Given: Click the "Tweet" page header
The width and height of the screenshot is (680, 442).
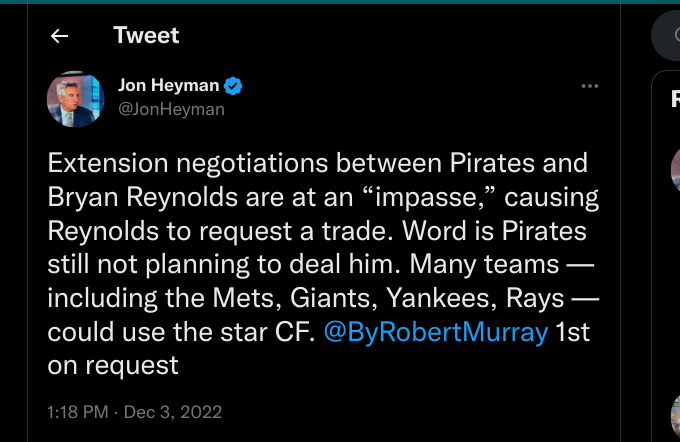Looking at the screenshot, I should point(147,36).
